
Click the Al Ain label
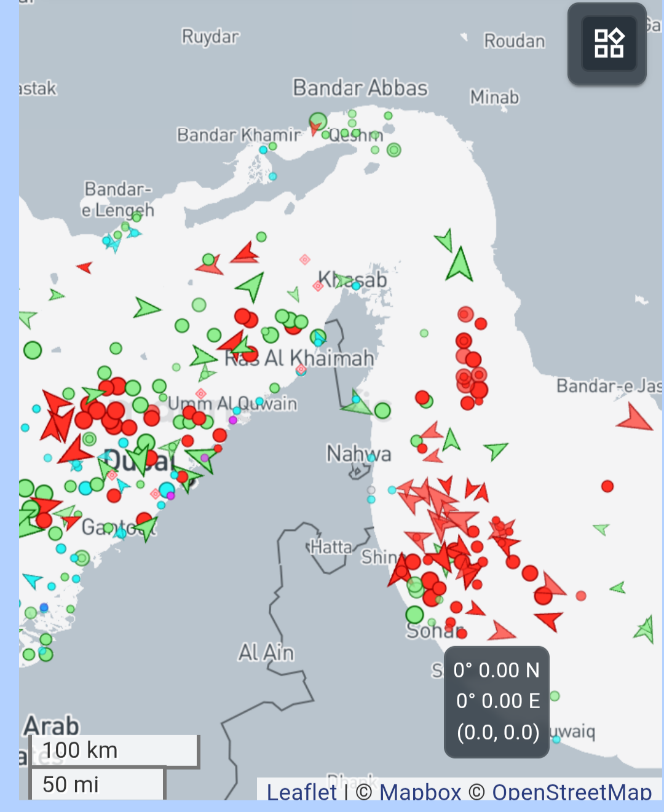(266, 652)
